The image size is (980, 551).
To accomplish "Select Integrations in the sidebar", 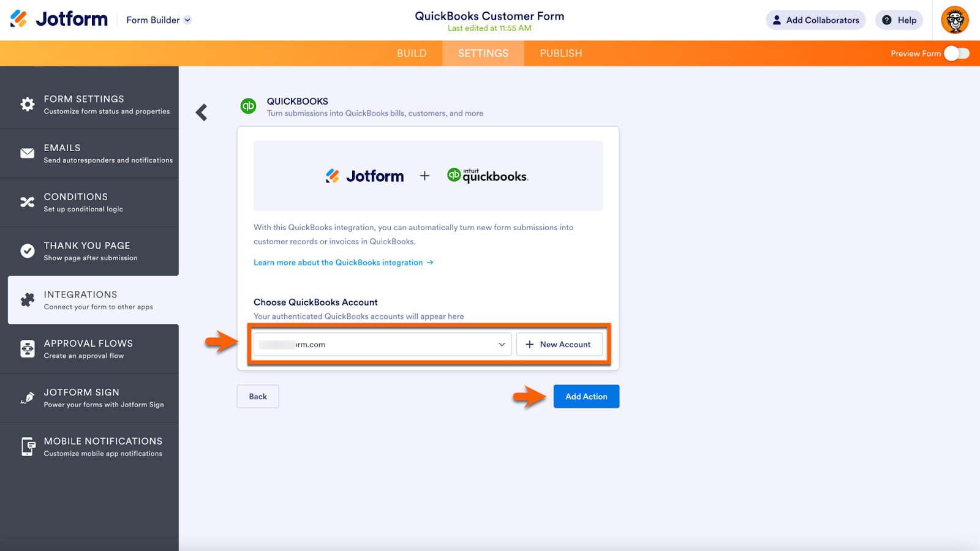I will tap(93, 300).
